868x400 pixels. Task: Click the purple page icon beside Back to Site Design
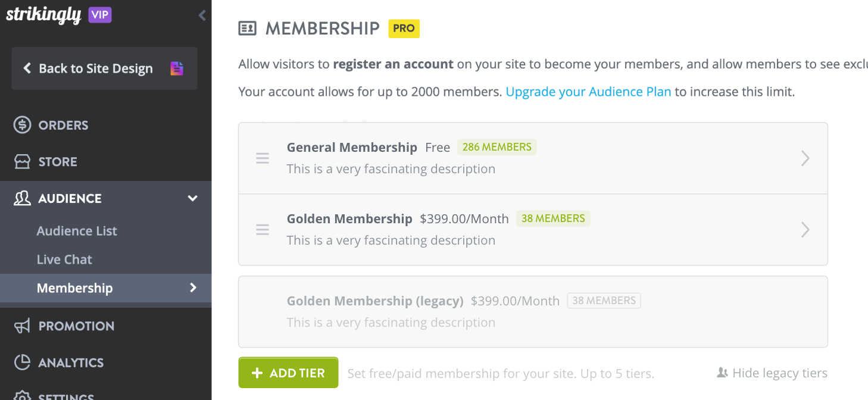coord(177,68)
